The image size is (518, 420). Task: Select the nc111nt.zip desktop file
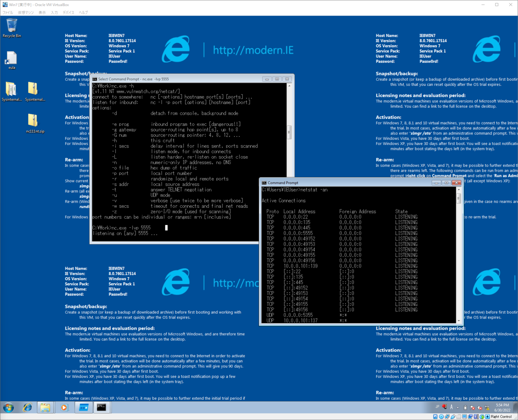click(35, 123)
